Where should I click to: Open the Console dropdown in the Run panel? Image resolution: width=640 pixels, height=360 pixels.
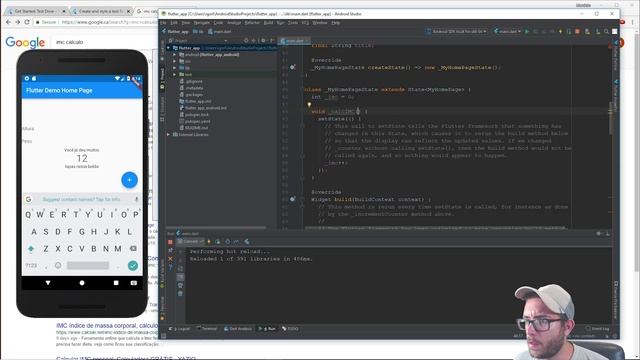pos(190,242)
